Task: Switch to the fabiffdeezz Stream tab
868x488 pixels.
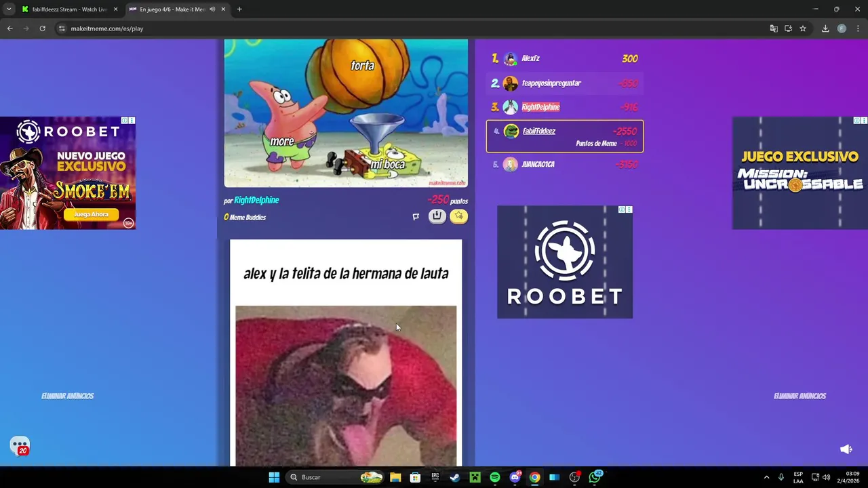Action: click(x=70, y=9)
